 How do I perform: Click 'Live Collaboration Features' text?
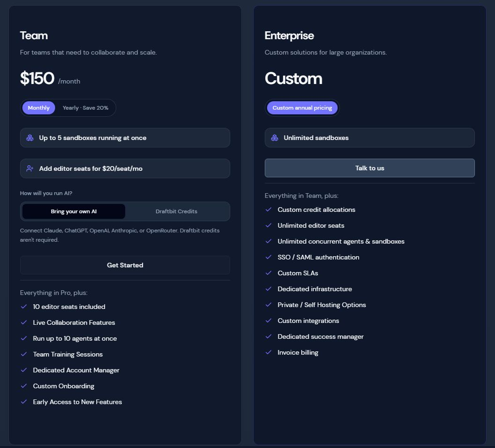[x=74, y=322]
